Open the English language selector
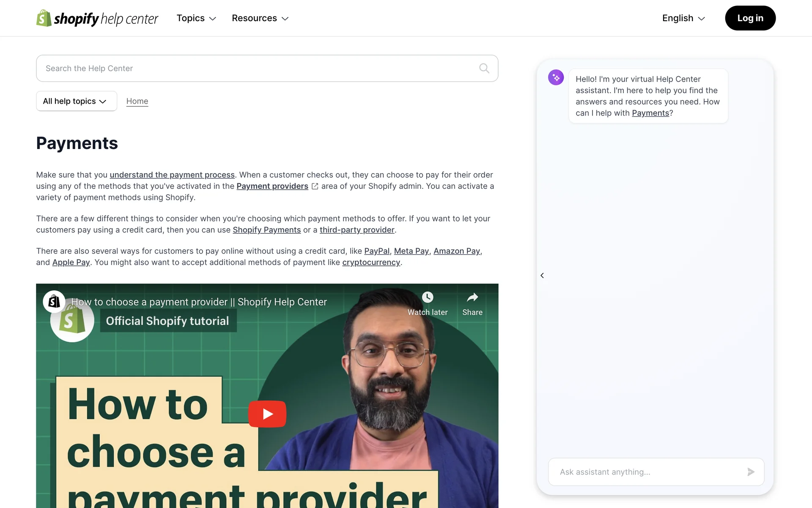This screenshot has height=508, width=812. tap(683, 18)
